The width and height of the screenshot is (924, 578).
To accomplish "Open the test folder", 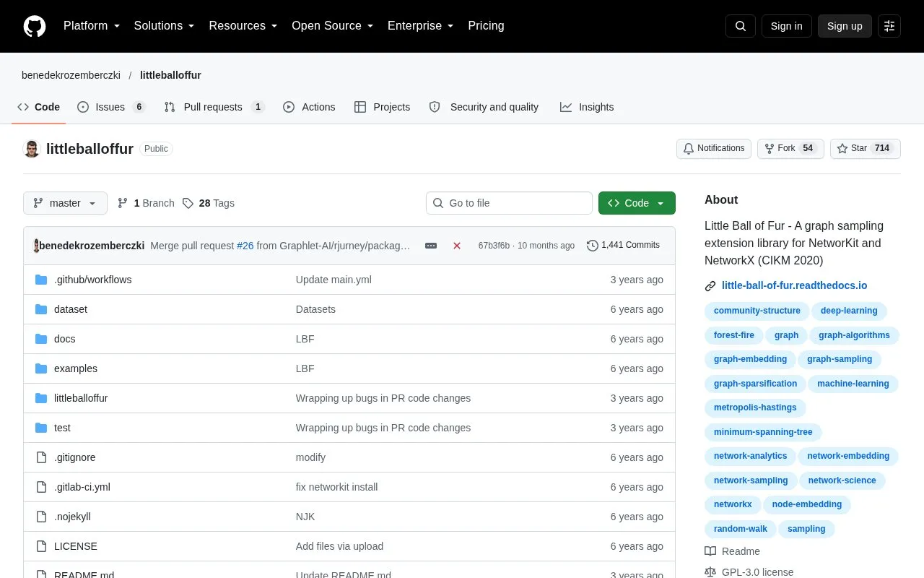I will (x=62, y=428).
